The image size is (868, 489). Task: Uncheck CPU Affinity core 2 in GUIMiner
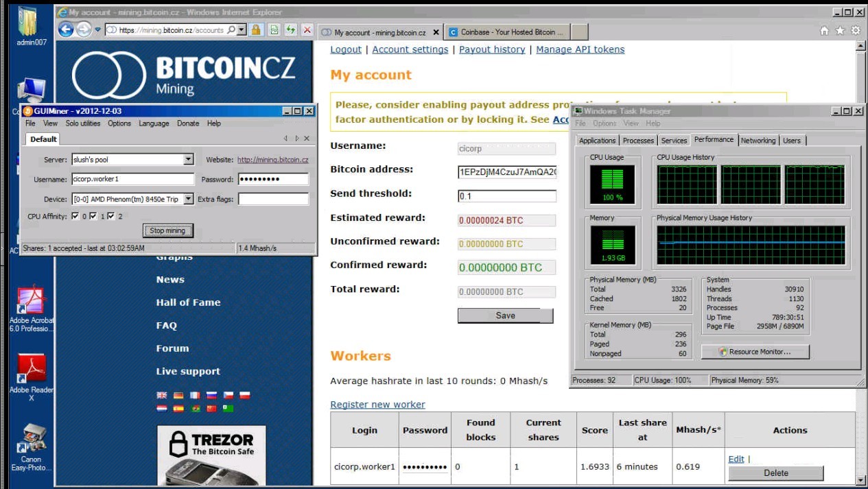[x=112, y=216]
